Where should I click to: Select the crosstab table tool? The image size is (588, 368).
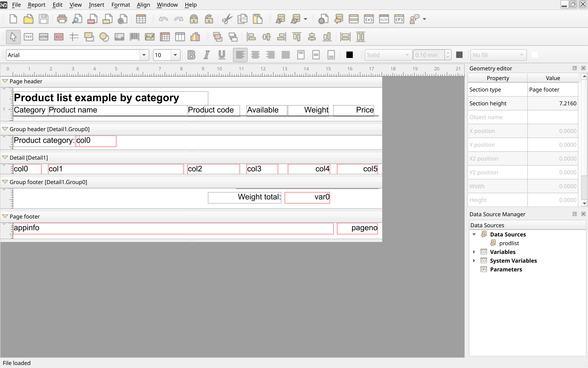[x=165, y=37]
